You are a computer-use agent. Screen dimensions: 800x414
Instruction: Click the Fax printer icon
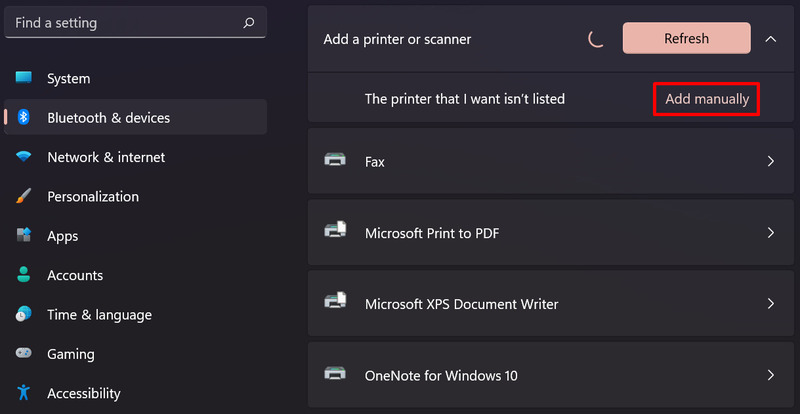pos(335,160)
